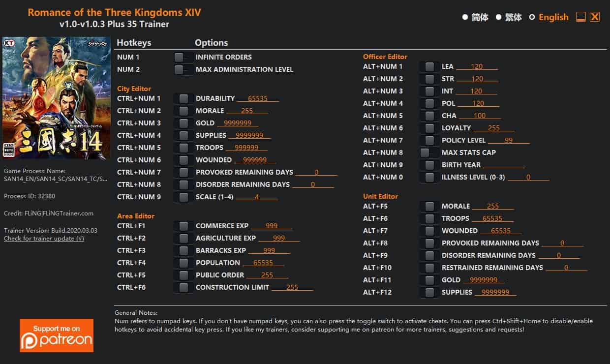
Task: Edit the Population value 65535
Action: pos(263,263)
